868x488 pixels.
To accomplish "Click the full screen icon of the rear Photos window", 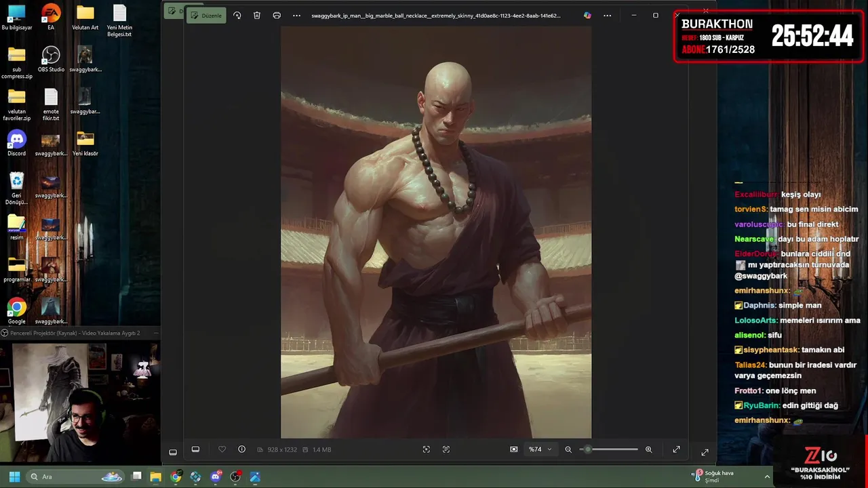I will 705,452.
